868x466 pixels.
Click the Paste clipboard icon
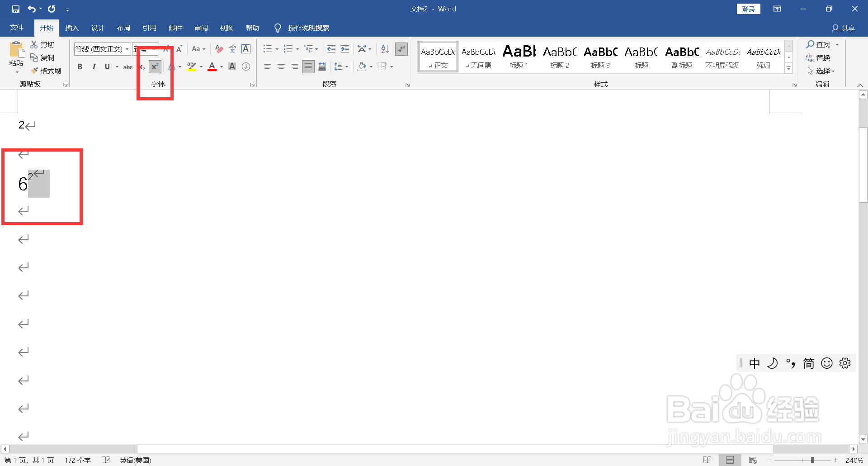coord(16,50)
